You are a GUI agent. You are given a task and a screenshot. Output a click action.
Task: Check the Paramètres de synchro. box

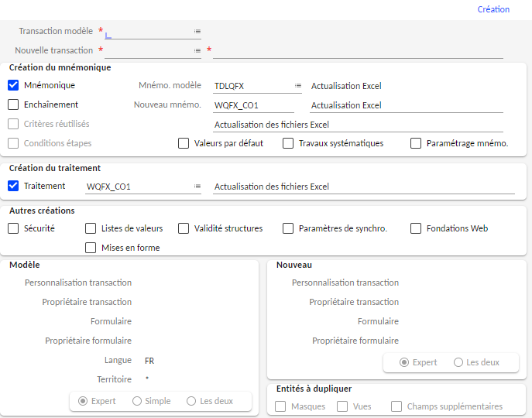[288, 228]
